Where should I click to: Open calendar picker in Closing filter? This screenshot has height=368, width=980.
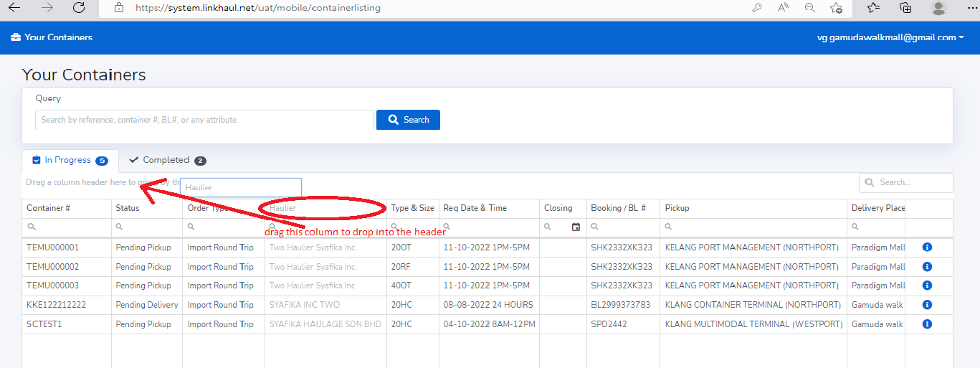coord(576,227)
